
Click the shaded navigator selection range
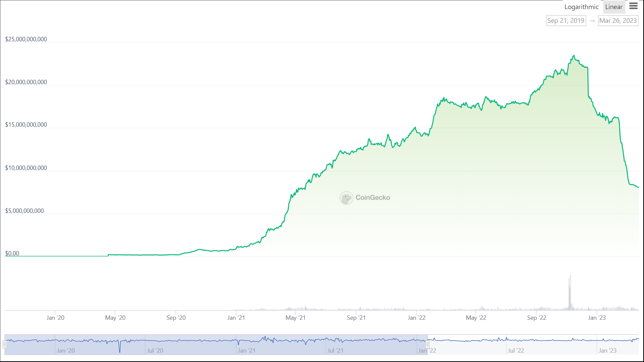coord(216,344)
